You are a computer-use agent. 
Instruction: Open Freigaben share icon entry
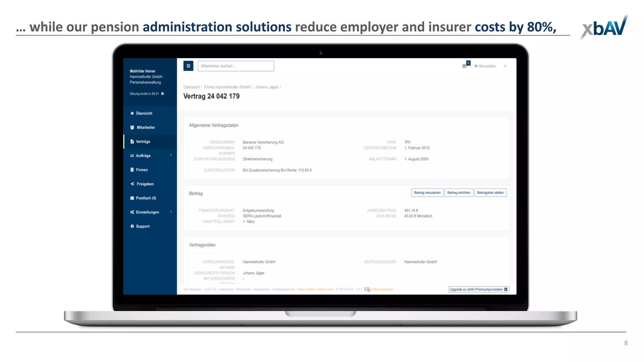click(x=132, y=184)
